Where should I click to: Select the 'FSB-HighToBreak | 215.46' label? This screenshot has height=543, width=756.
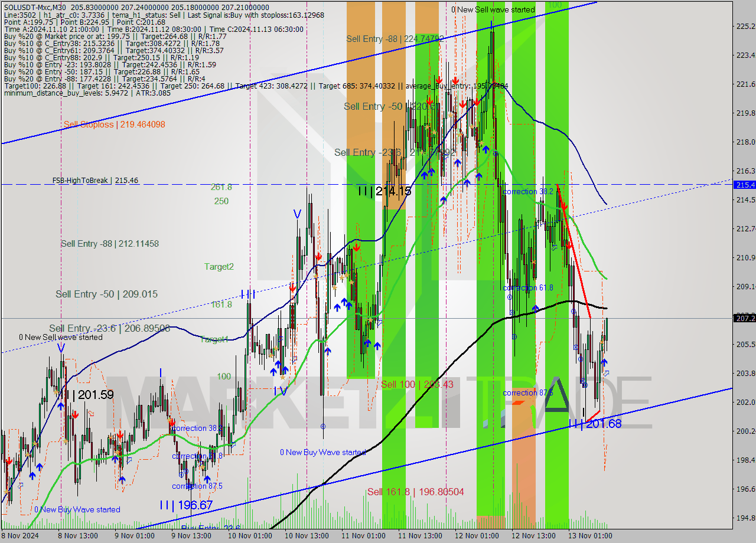point(95,180)
